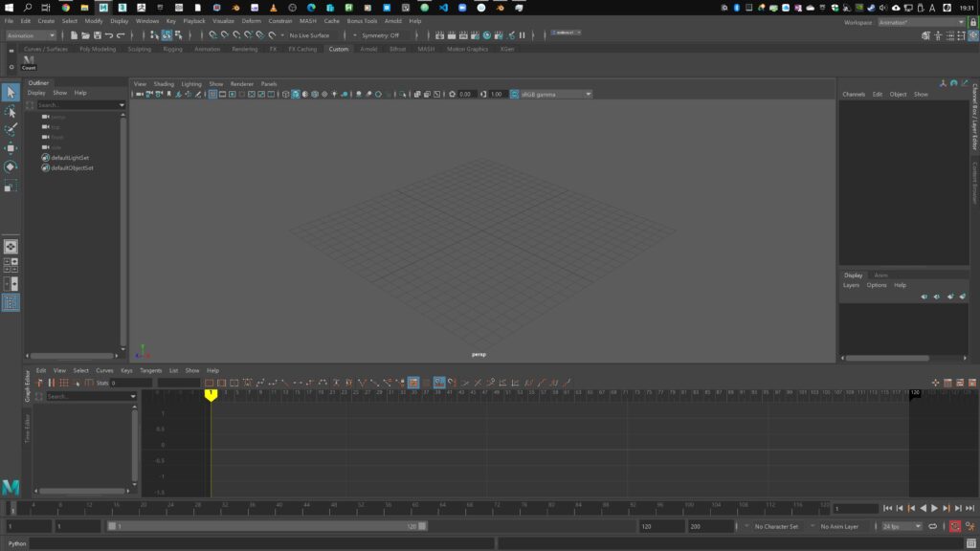Click the Graph Editor Stats value field
The height and width of the screenshot is (551, 980).
coord(130,383)
